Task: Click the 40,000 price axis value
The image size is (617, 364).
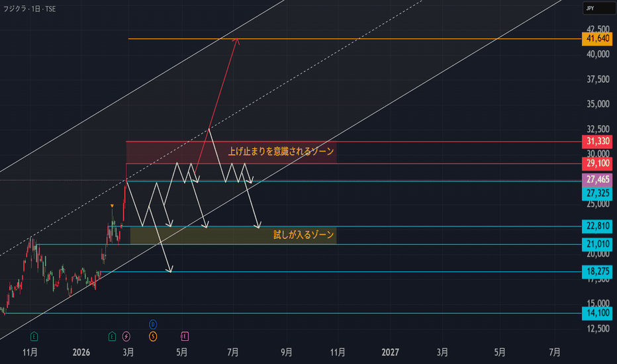Action: coord(598,54)
